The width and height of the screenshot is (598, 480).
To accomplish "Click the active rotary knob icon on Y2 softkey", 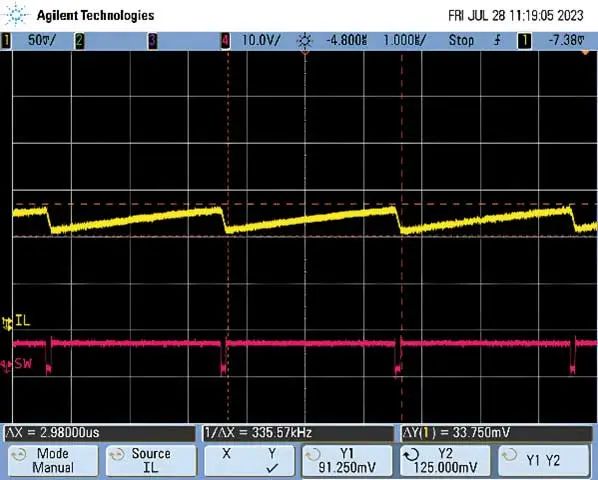I will pyautogui.click(x=411, y=454).
